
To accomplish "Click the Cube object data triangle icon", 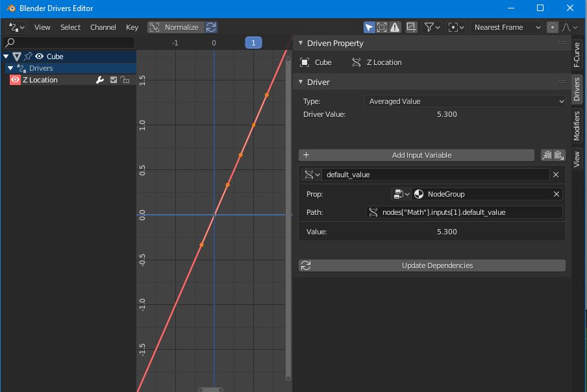I will coord(16,56).
